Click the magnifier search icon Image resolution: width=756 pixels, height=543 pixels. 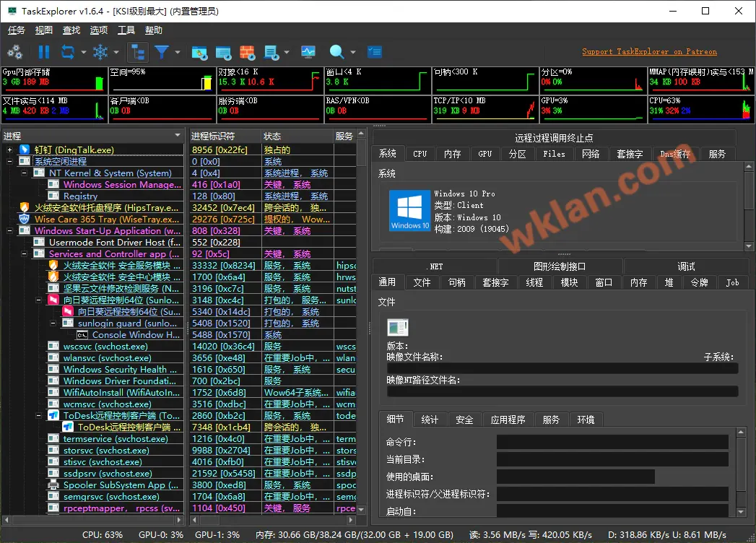tap(336, 51)
